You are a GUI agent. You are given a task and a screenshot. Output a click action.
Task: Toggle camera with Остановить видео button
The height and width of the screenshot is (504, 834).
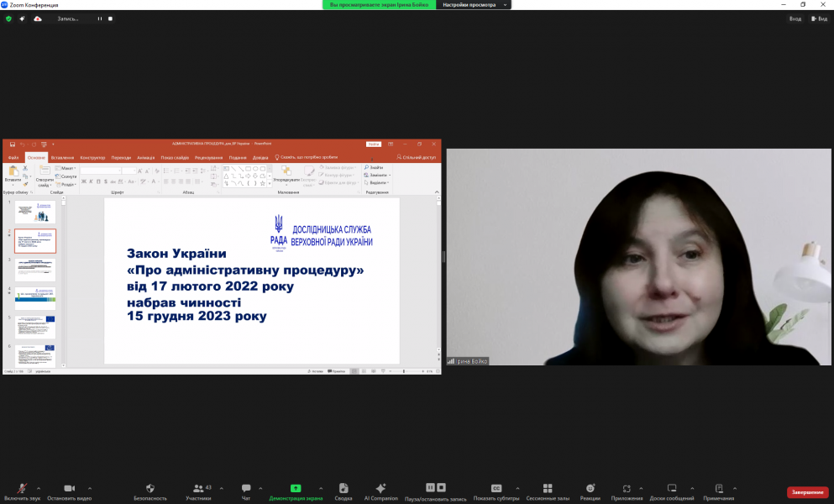point(69,489)
